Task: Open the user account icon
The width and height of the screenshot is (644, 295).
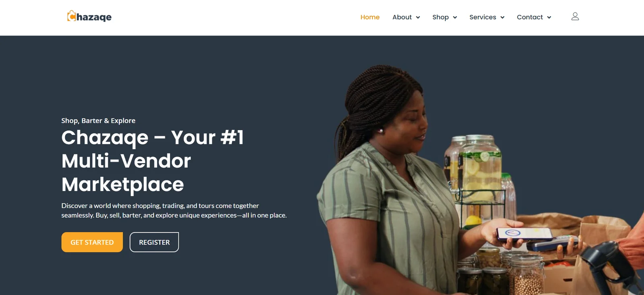Action: coord(575,17)
